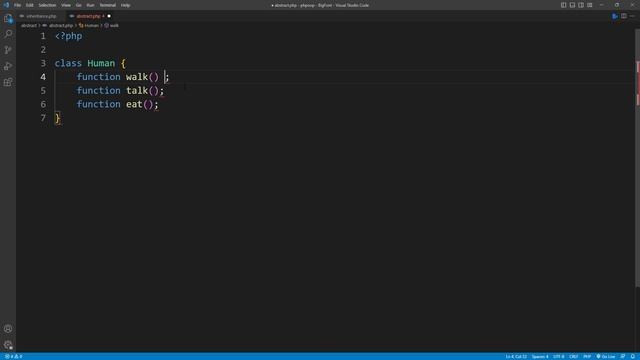The width and height of the screenshot is (640, 360).
Task: Open the File menu
Action: point(18,5)
